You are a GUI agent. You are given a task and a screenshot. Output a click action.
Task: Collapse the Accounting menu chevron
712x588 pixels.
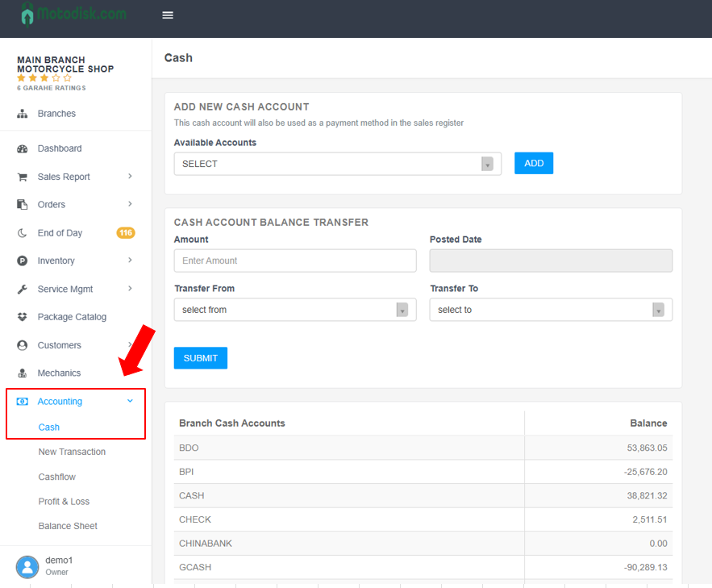click(131, 401)
